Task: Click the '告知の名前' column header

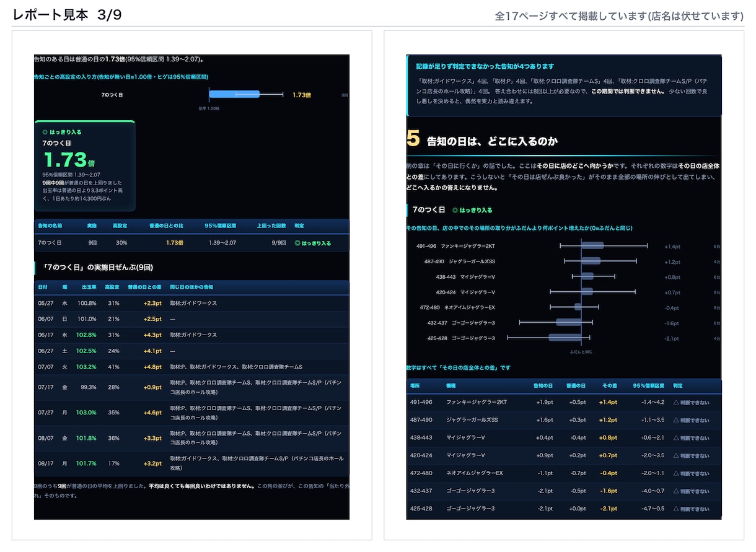Action: point(50,226)
